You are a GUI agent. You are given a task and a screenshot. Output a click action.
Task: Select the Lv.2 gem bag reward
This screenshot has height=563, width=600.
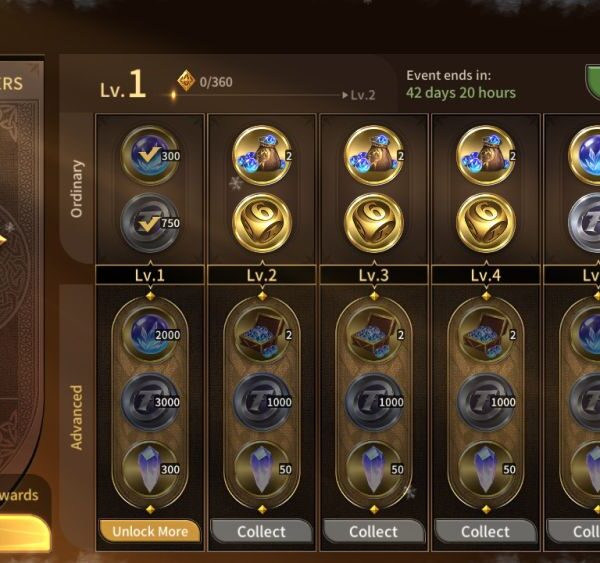[262, 155]
